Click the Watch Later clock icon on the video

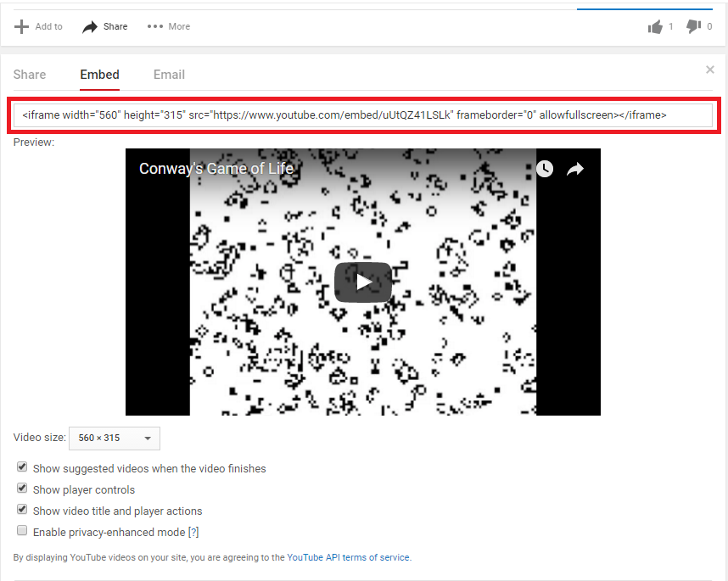click(545, 169)
